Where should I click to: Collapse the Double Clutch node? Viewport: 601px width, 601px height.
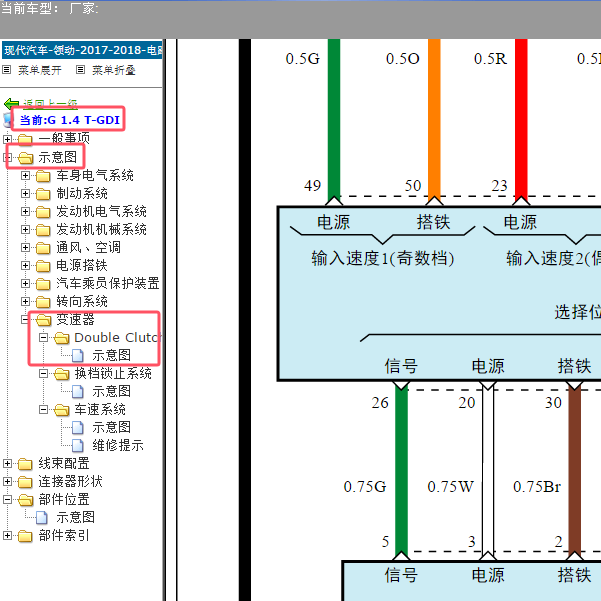pos(43,338)
